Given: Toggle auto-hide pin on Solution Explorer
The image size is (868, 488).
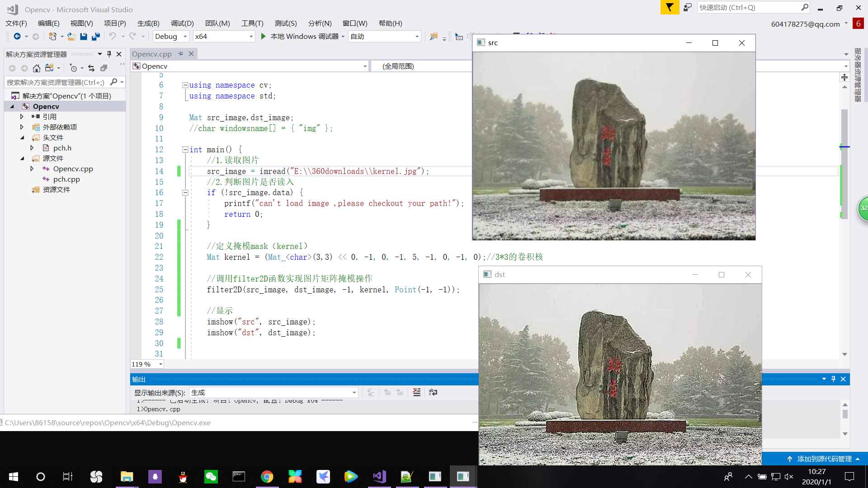Looking at the screenshot, I should tap(109, 54).
